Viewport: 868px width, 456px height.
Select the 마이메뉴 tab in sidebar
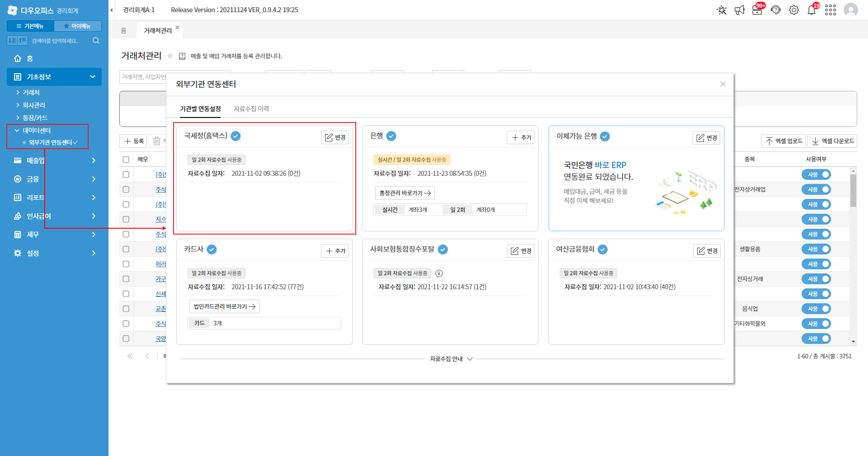pyautogui.click(x=78, y=26)
